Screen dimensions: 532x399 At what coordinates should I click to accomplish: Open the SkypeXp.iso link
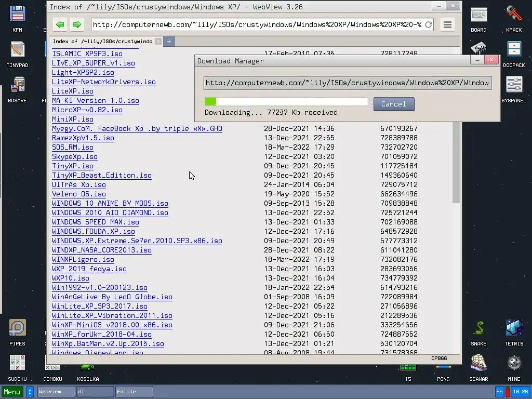click(75, 157)
